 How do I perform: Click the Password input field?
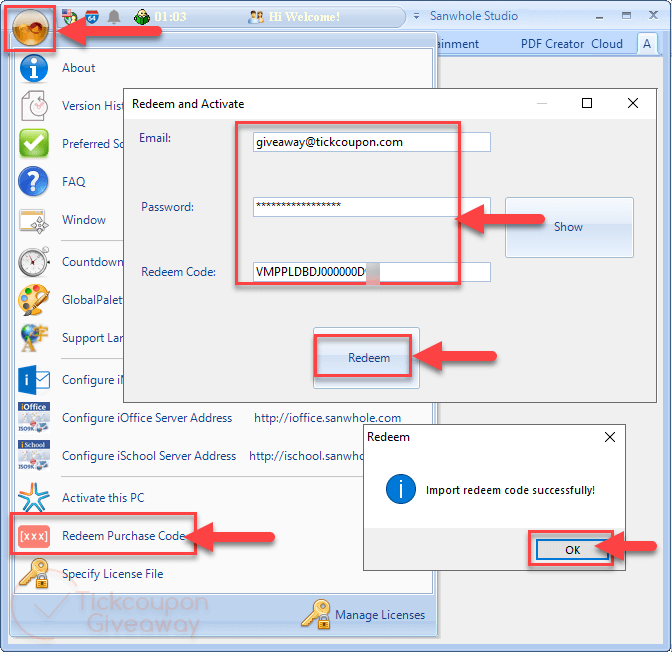point(372,207)
